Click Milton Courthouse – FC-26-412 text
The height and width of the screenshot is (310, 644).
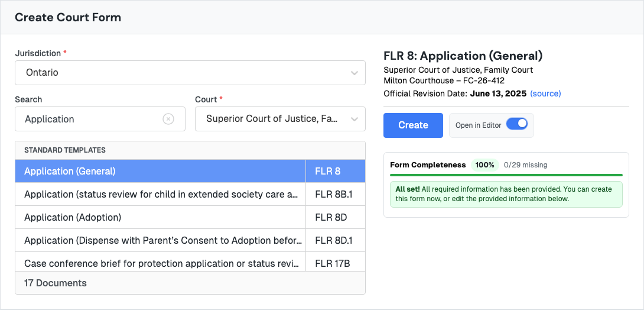pyautogui.click(x=444, y=80)
